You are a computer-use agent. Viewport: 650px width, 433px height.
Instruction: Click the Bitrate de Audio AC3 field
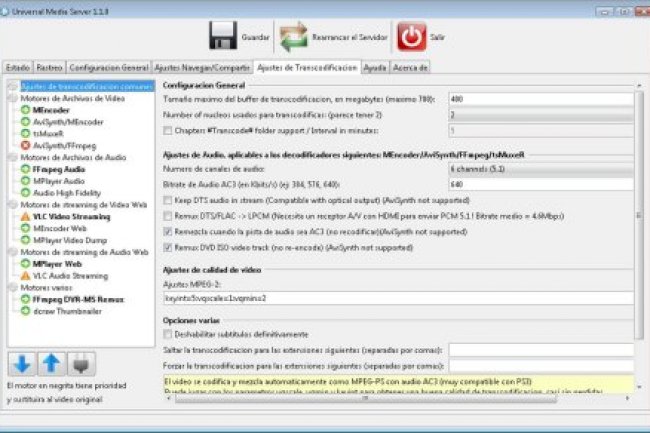click(x=541, y=184)
